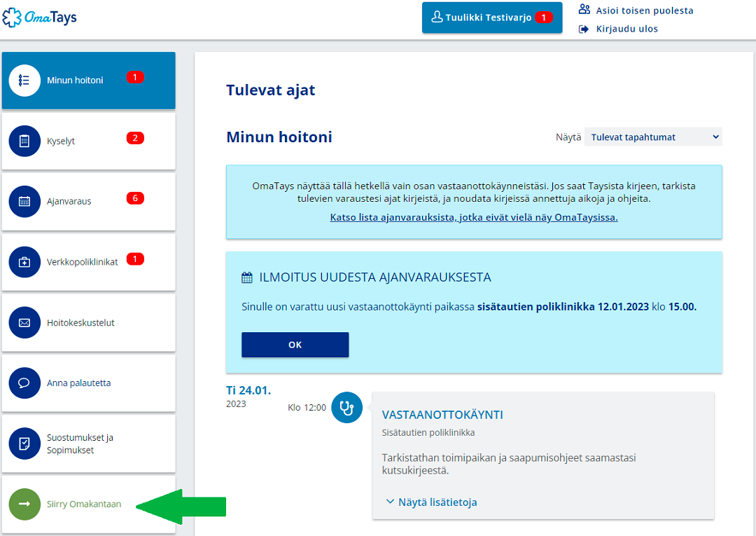Click the Siirry Omakantaan arrow icon
This screenshot has height=536, width=756.
24,504
